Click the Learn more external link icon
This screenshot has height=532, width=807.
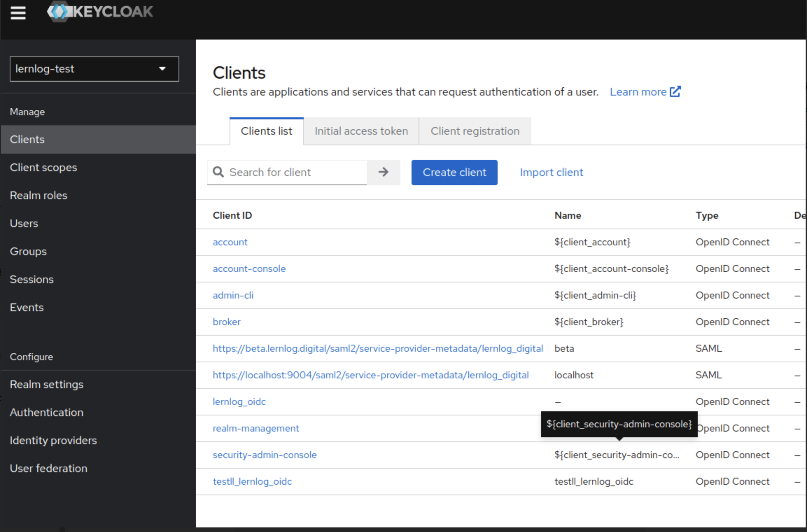(675, 92)
